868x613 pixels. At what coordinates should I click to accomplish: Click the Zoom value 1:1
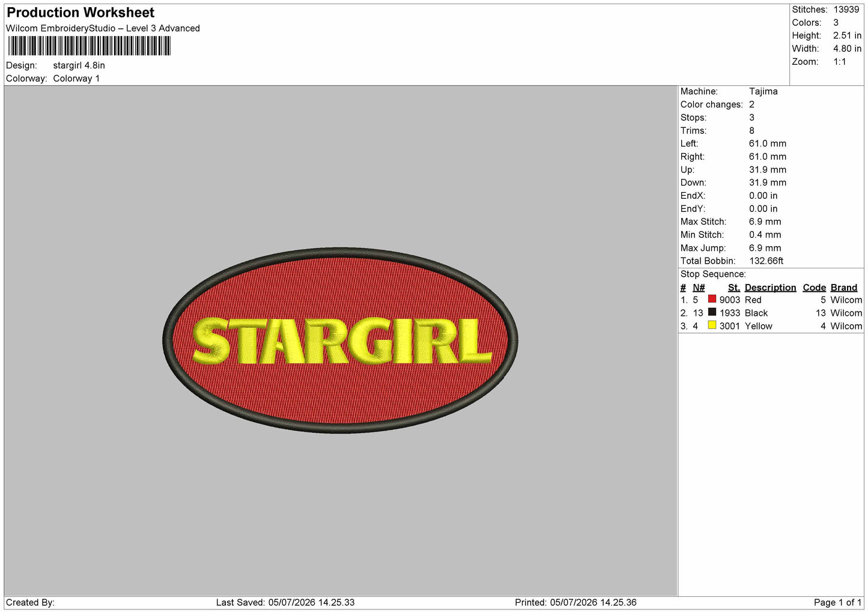(839, 62)
